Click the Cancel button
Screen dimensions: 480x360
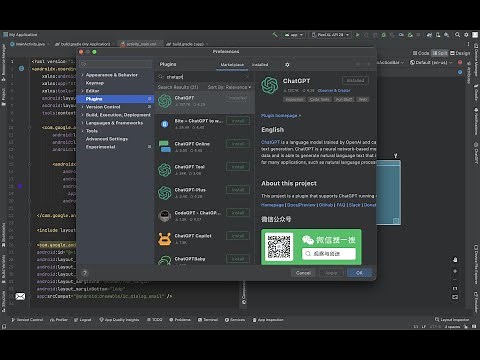click(x=303, y=273)
